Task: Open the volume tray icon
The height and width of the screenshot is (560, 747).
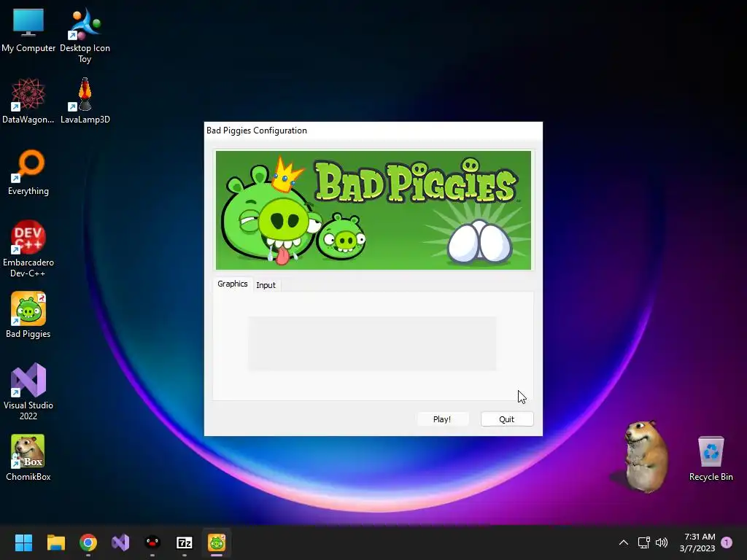Action: [662, 542]
